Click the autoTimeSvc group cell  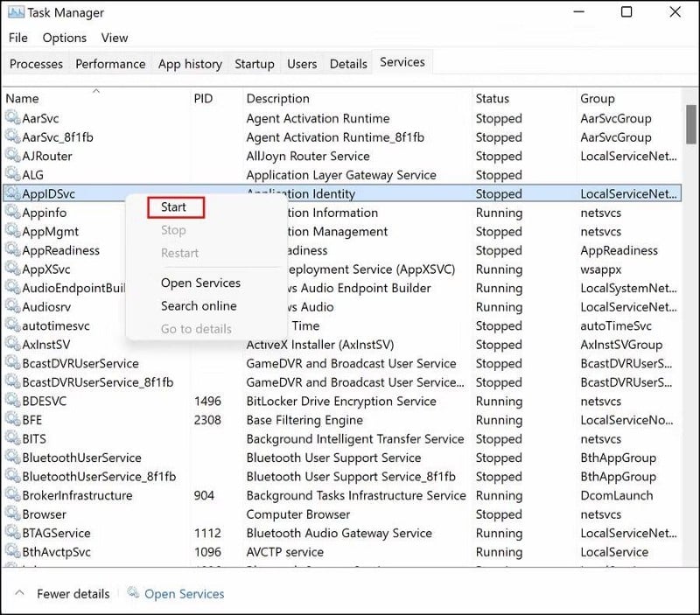tap(616, 325)
